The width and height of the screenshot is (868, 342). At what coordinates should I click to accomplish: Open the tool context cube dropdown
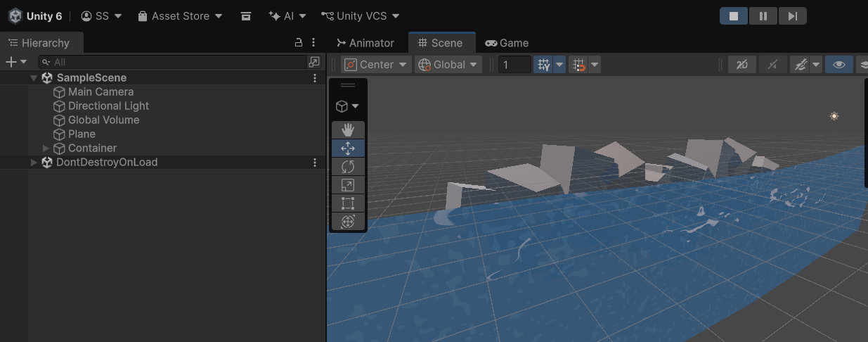tap(348, 106)
